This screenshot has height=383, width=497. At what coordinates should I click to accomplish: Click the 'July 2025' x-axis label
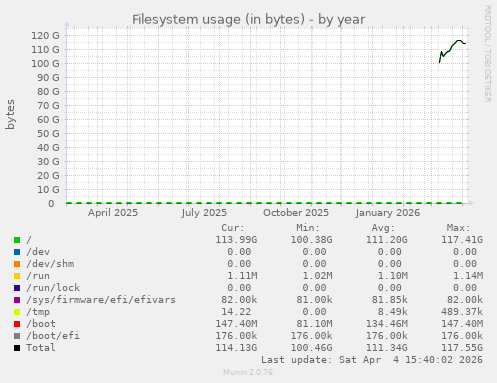pyautogui.click(x=204, y=213)
